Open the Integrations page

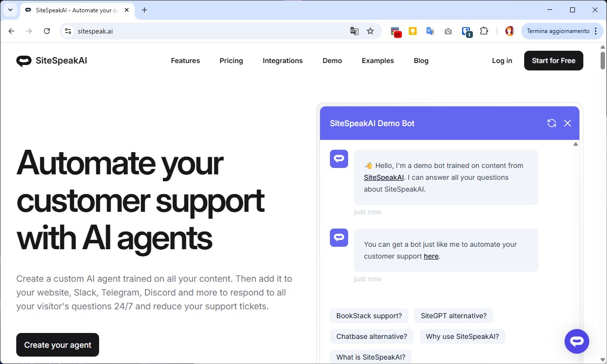pyautogui.click(x=283, y=61)
